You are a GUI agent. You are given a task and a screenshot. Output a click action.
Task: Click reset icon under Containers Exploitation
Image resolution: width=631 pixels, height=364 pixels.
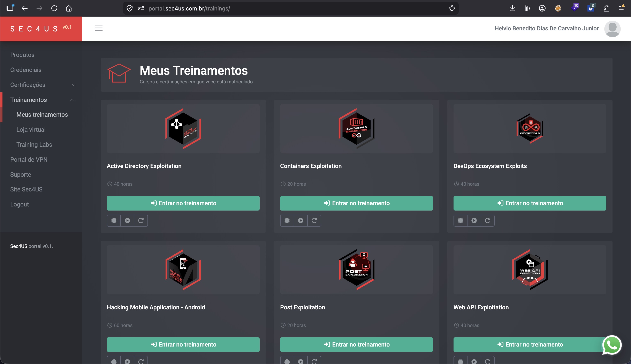[314, 220]
